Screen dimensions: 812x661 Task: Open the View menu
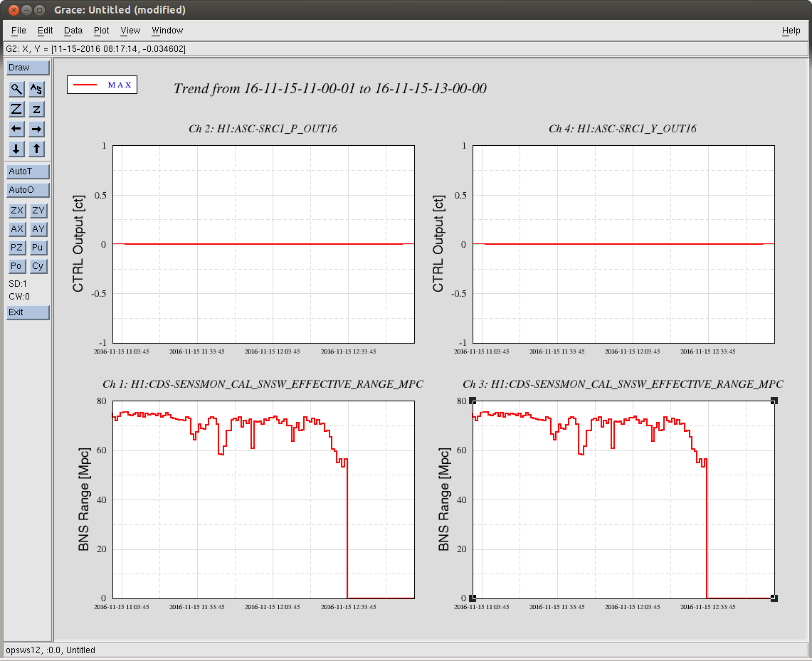tap(130, 31)
